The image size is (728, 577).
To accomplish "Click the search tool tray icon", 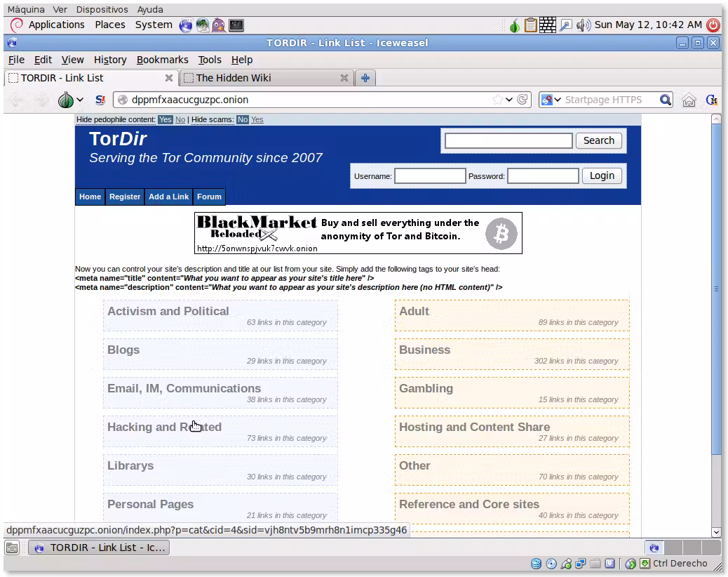I will 565,25.
